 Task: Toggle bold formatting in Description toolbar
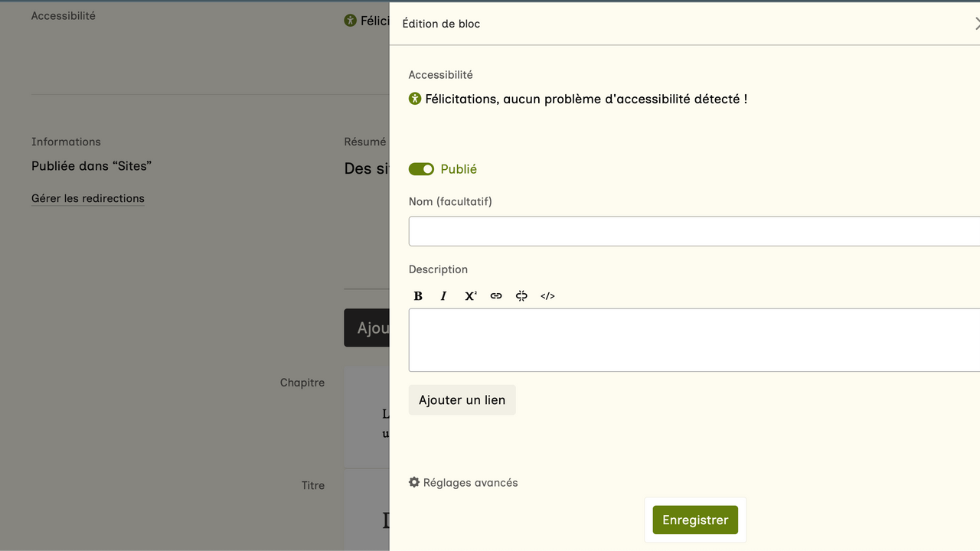[x=418, y=296]
